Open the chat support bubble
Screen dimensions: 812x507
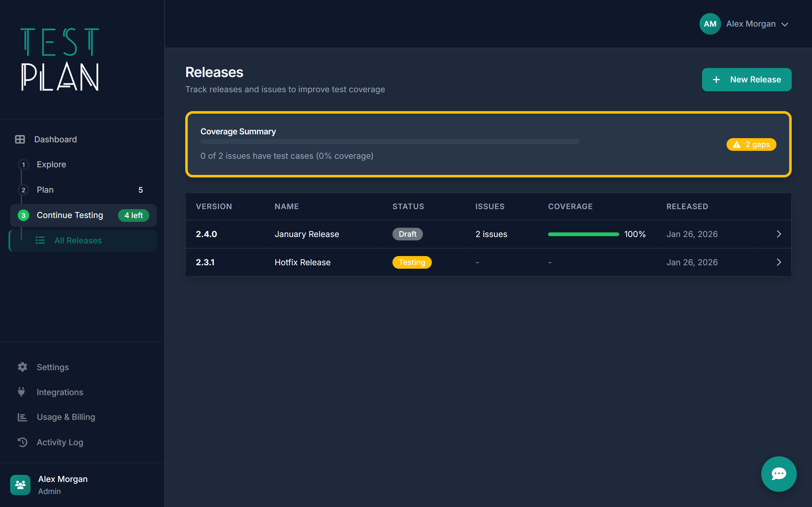778,474
